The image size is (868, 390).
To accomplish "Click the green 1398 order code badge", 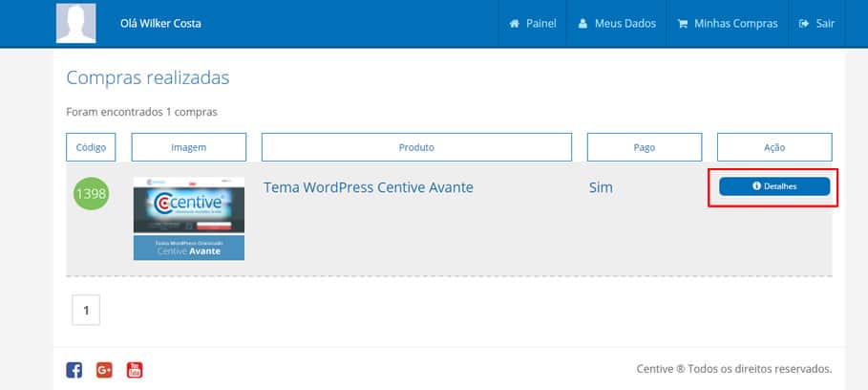I will tap(92, 194).
